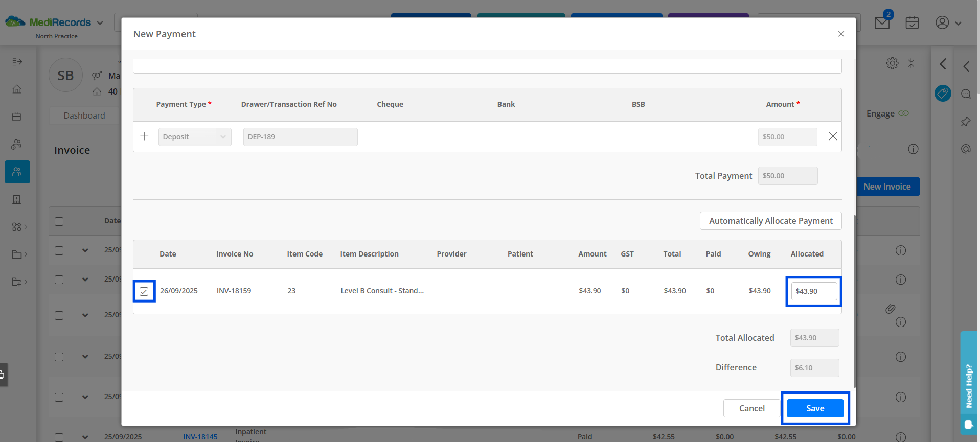Image resolution: width=980 pixels, height=442 pixels.
Task: Click the at-sign mention icon
Action: coord(966,149)
